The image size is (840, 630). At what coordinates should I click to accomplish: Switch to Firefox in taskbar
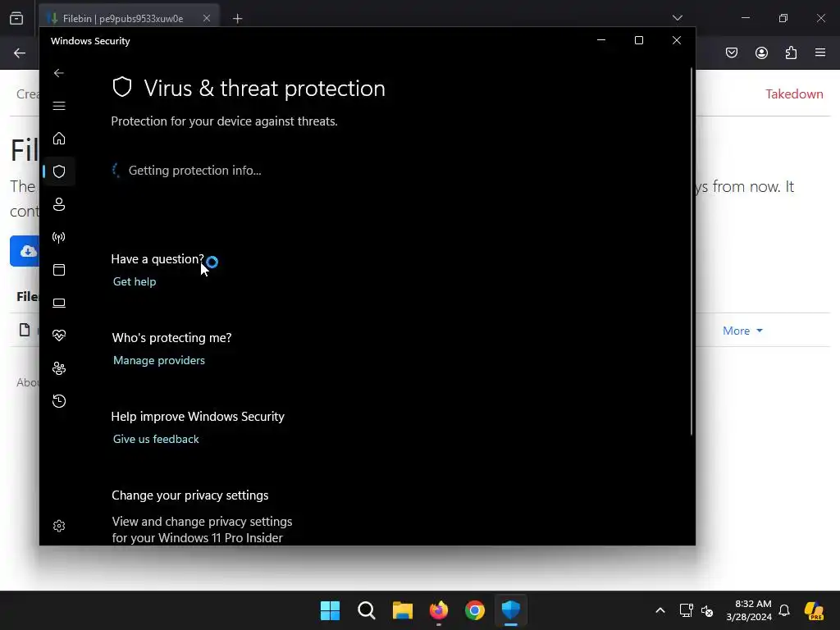coord(439,610)
